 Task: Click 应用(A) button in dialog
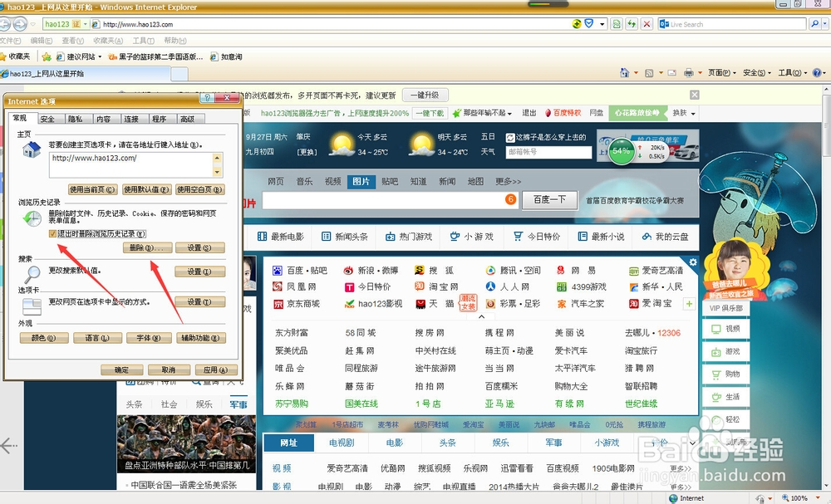coord(216,369)
